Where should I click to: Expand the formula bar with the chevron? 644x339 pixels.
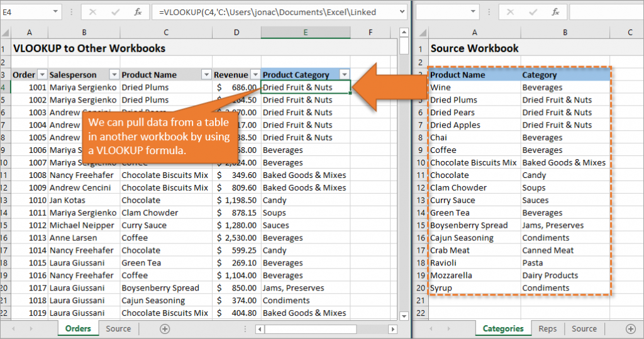(402, 12)
